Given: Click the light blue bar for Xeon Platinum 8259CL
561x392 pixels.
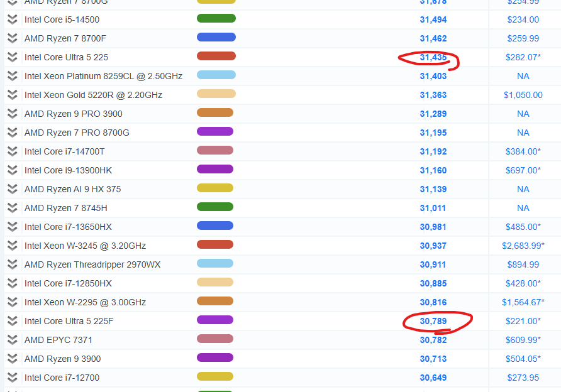Looking at the screenshot, I should pyautogui.click(x=216, y=75).
